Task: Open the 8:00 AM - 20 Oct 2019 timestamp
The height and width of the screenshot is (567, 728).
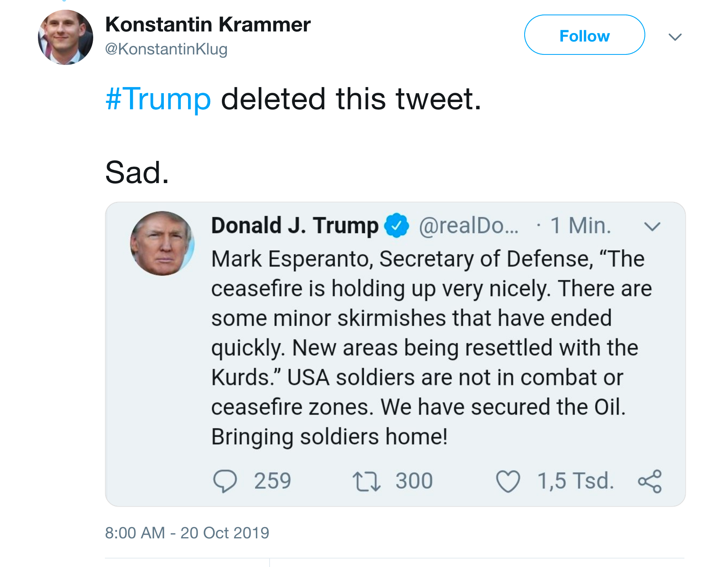Action: coord(187,533)
